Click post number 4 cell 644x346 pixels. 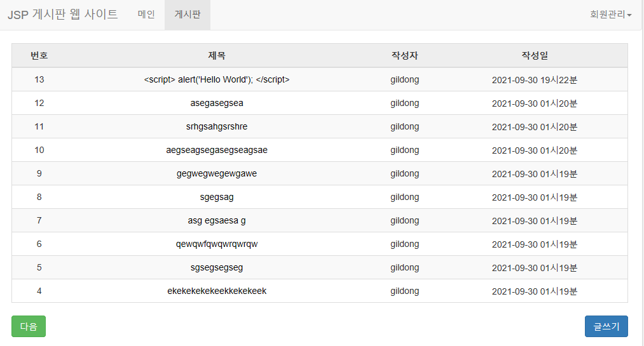point(39,291)
